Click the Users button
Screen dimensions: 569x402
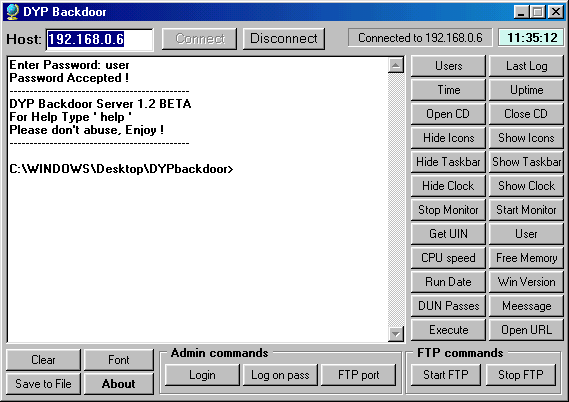[x=448, y=66]
